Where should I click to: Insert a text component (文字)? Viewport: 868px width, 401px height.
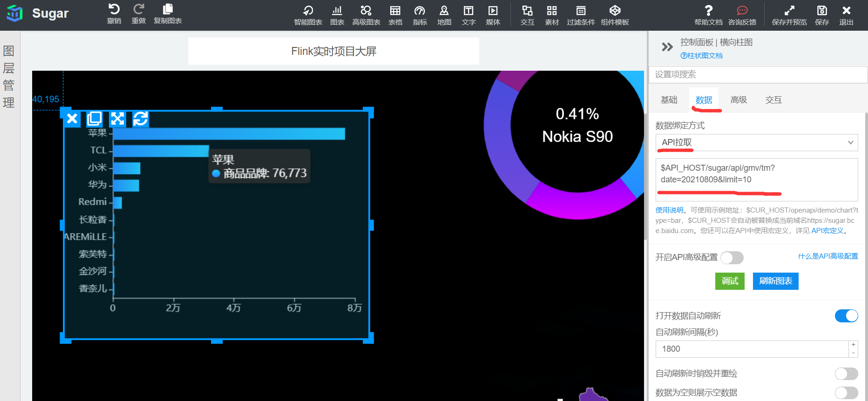click(468, 15)
